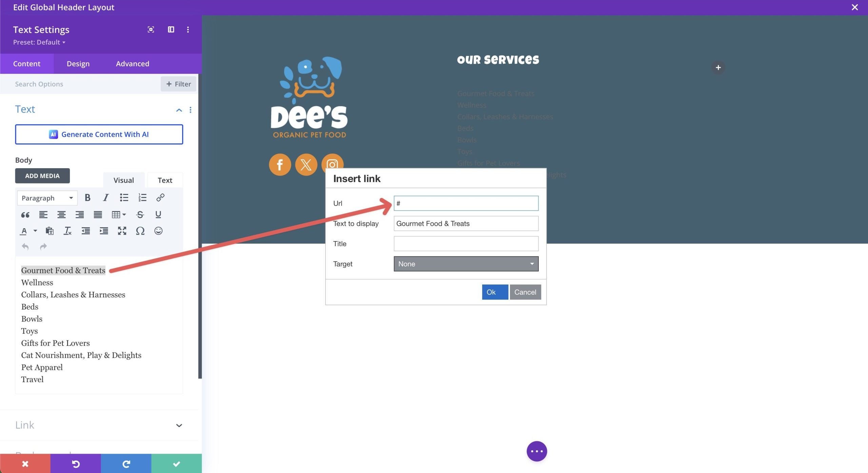Switch to the Design tab
This screenshot has height=473, width=868.
point(78,63)
